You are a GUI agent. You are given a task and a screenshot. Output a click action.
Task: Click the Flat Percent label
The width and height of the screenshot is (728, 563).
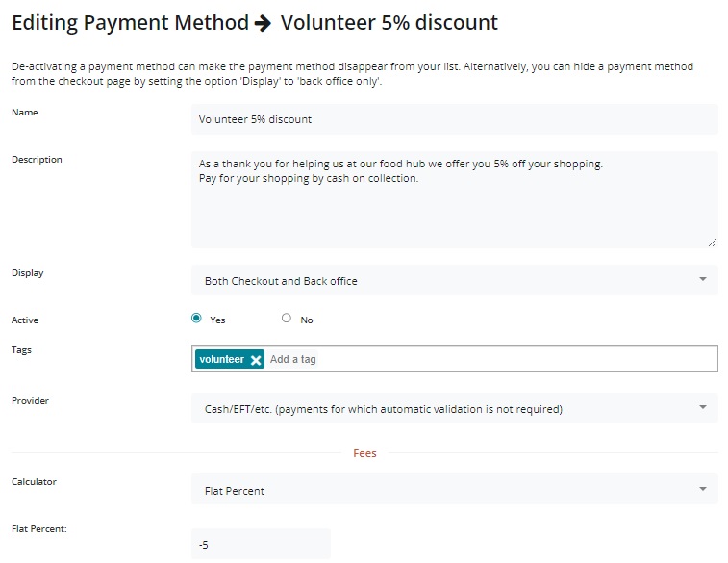click(37, 528)
